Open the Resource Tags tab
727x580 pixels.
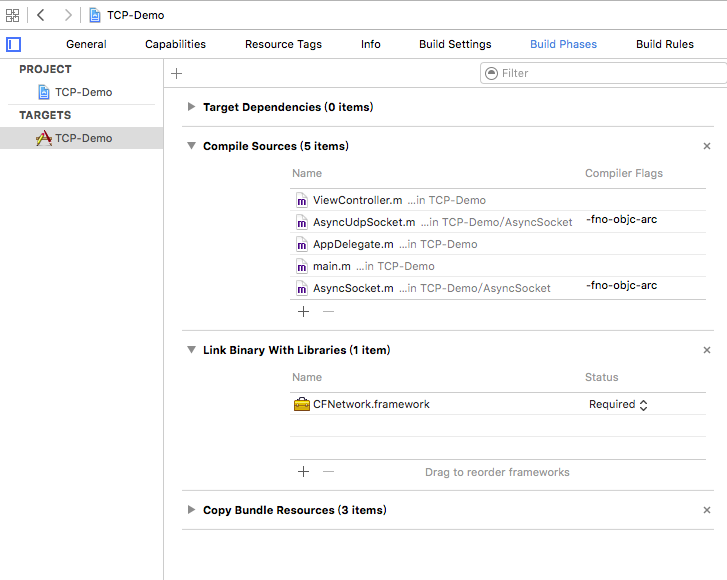[283, 44]
